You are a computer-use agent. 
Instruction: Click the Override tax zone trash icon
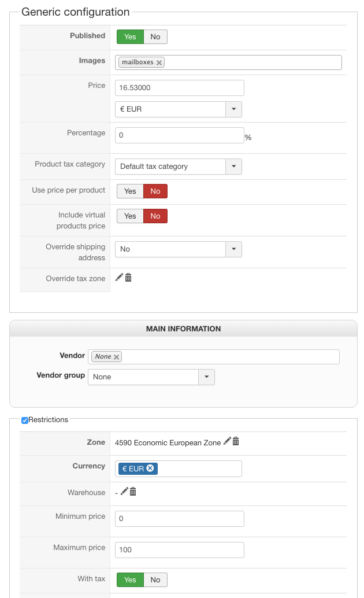click(x=128, y=278)
